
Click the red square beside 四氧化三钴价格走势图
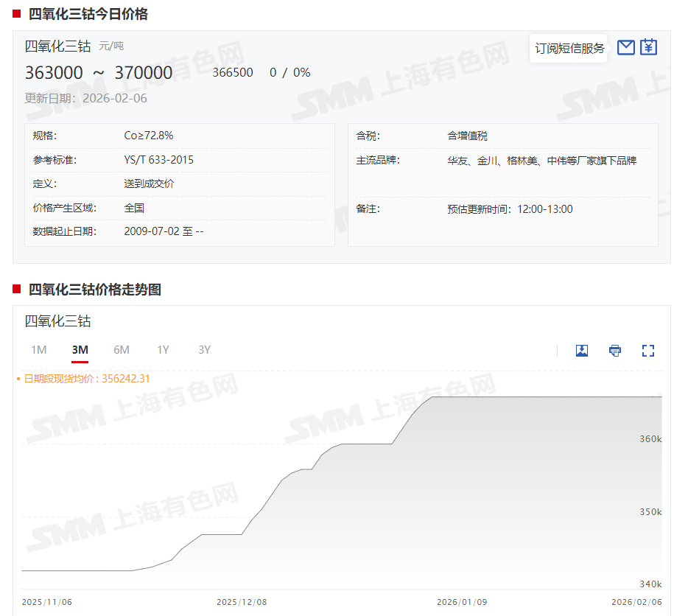click(17, 289)
